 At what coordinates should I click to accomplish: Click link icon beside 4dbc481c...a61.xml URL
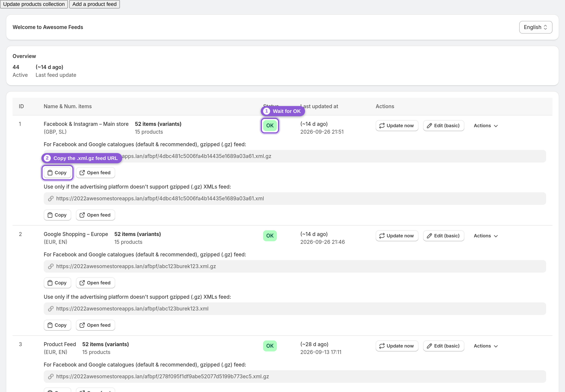51,199
